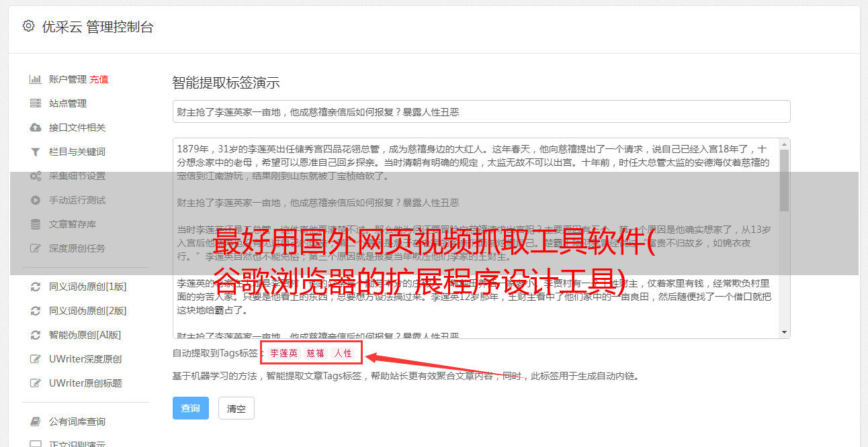Select the UWriter深度原创 edit icon
The image size is (868, 447).
[36, 359]
